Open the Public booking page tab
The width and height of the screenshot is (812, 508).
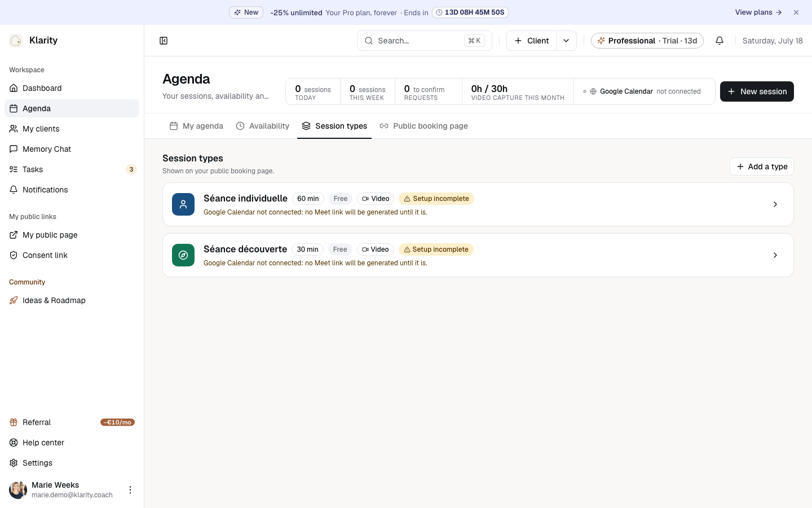pos(424,126)
